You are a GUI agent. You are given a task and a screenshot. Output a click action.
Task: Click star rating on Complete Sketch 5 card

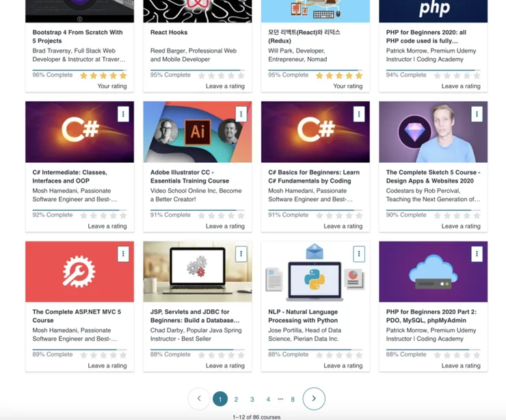[x=457, y=215]
